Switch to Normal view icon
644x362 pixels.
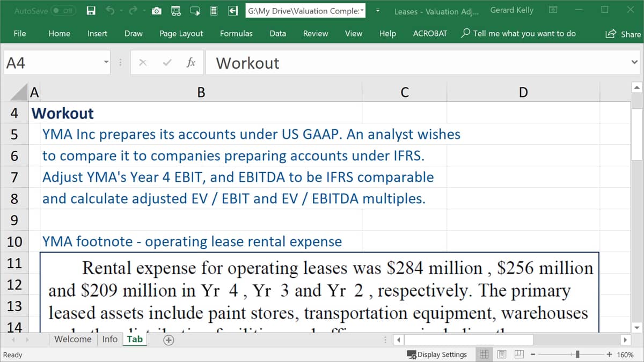tap(484, 354)
